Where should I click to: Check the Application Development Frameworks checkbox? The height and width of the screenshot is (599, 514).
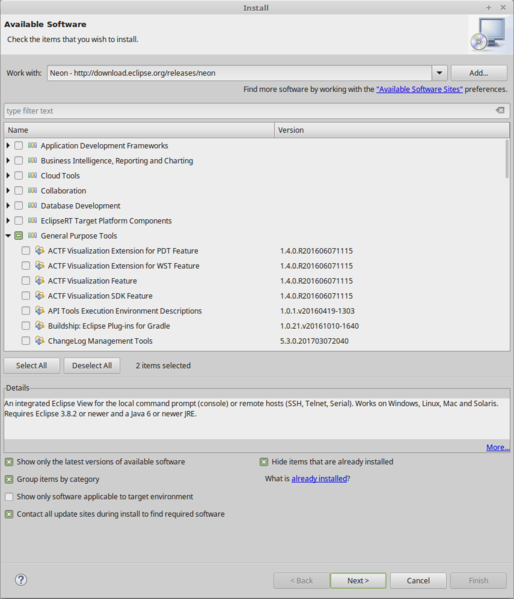click(18, 146)
